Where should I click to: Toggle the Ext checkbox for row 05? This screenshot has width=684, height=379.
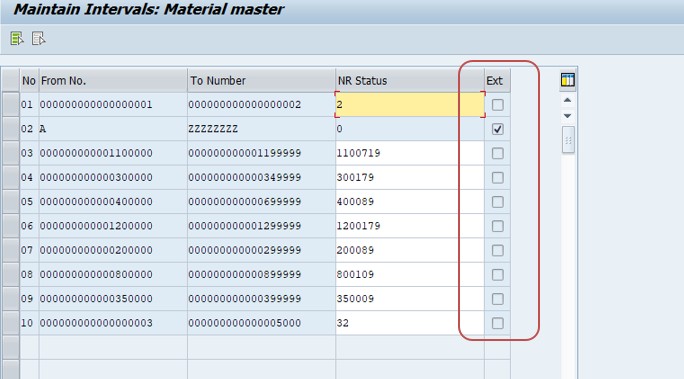[x=497, y=202]
